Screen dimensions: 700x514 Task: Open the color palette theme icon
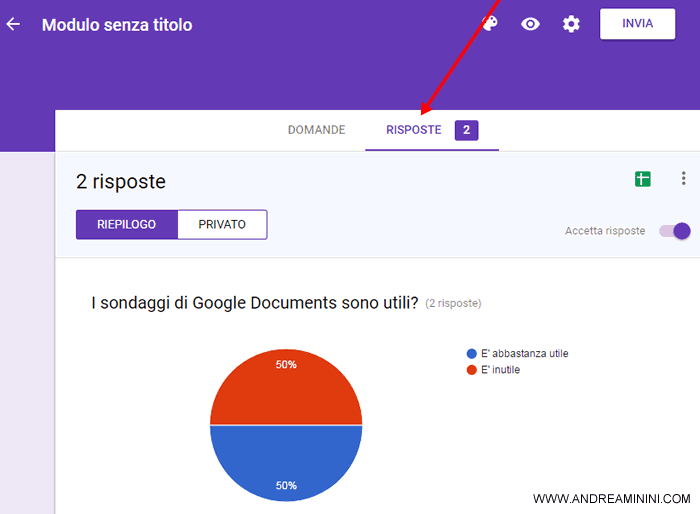[490, 23]
